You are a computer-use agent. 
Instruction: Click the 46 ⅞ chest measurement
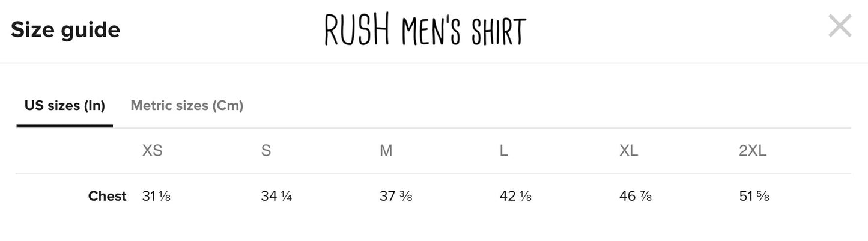tap(635, 196)
